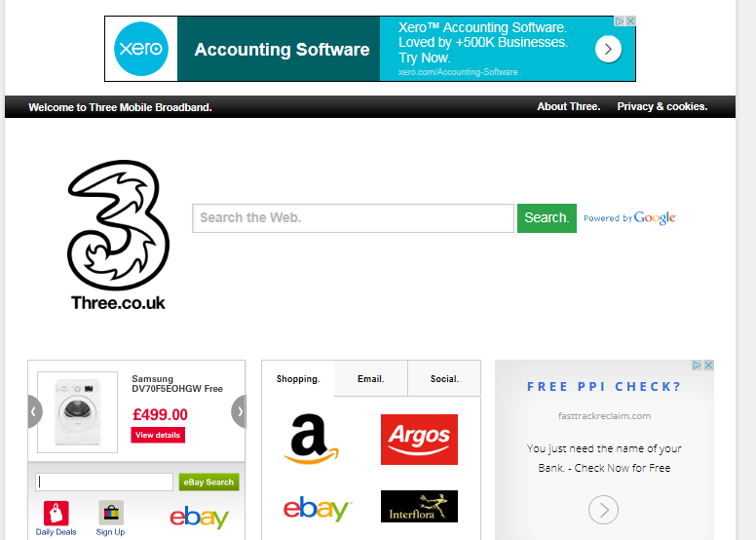Show next product in the carousel
The width and height of the screenshot is (756, 540).
[239, 411]
